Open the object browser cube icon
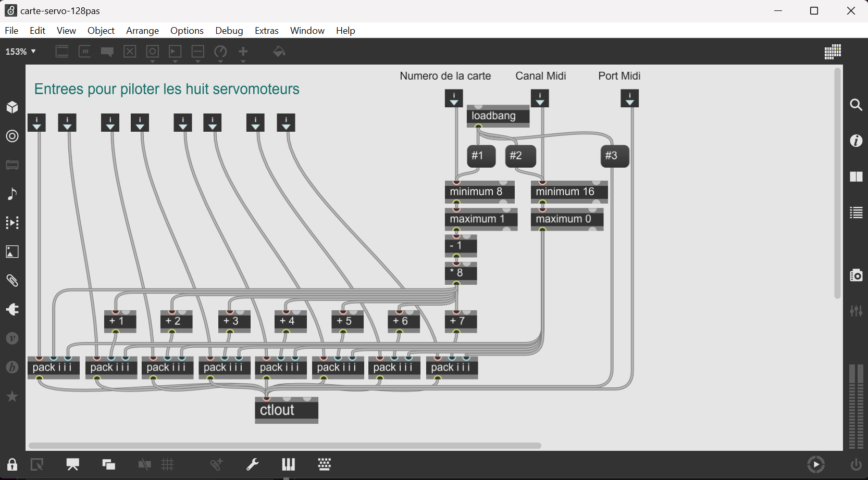Image resolution: width=868 pixels, height=480 pixels. click(x=13, y=107)
